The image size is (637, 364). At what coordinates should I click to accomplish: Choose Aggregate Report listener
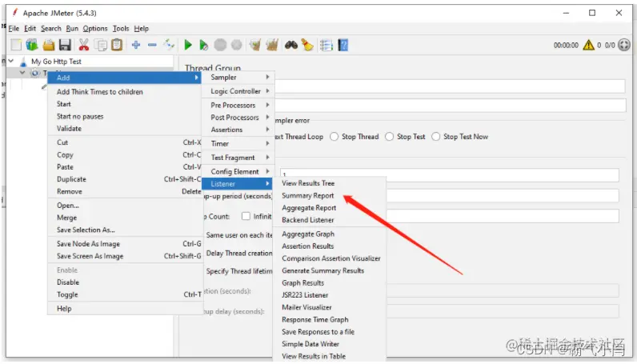coord(309,207)
